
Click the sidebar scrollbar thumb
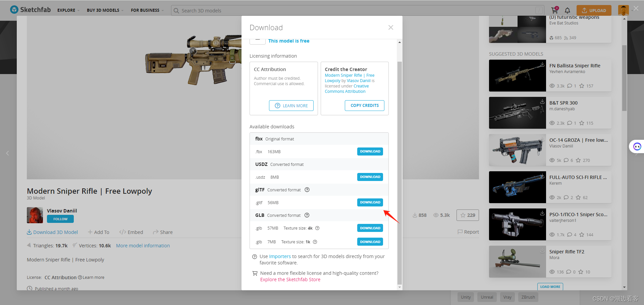point(624,78)
